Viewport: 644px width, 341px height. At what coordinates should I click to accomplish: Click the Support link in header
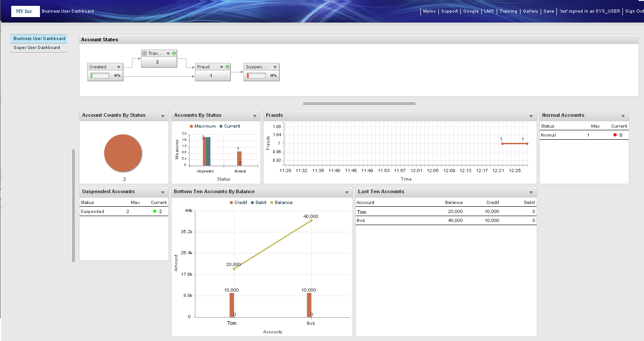coord(449,11)
